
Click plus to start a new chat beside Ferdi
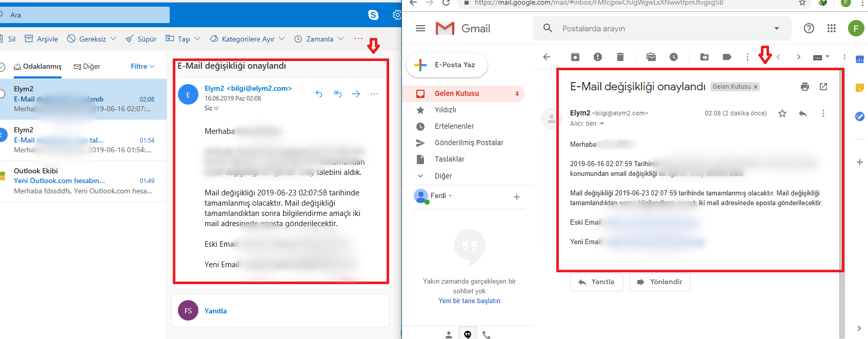[x=517, y=197]
